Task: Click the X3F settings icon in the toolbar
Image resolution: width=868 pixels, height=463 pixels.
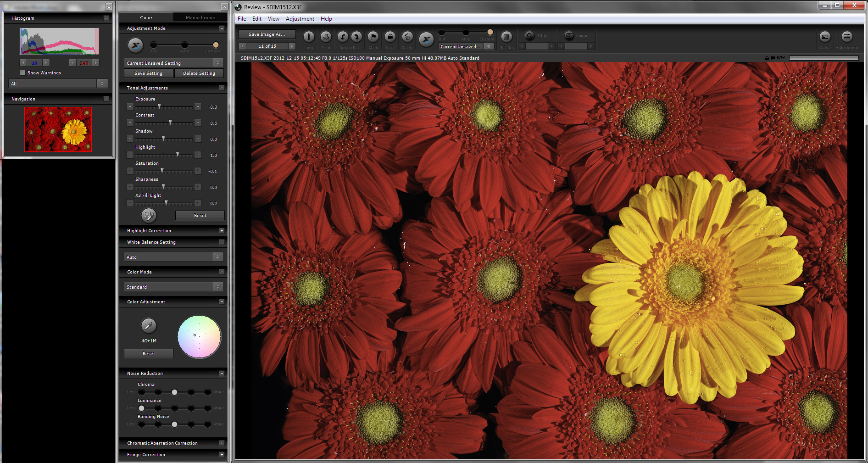Action: (x=426, y=39)
